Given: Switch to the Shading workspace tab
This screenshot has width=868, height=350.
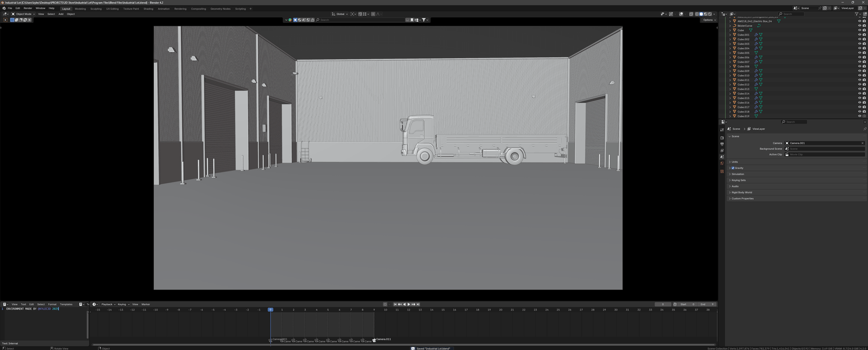Looking at the screenshot, I should click(148, 9).
